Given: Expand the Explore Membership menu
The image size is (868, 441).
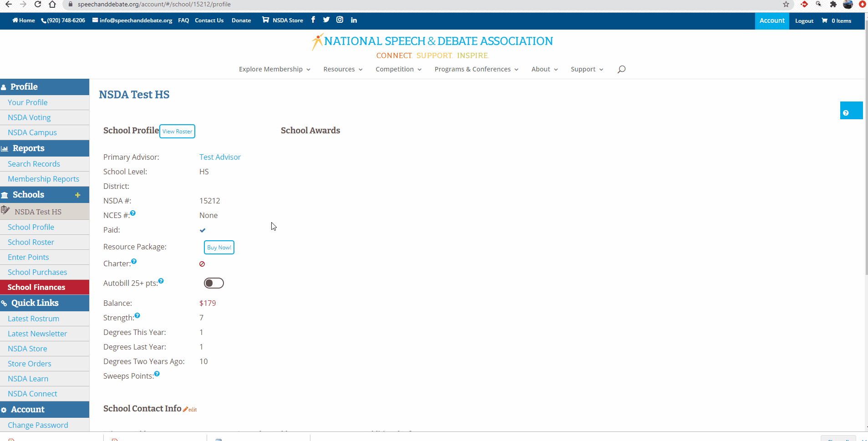Looking at the screenshot, I should 274,69.
